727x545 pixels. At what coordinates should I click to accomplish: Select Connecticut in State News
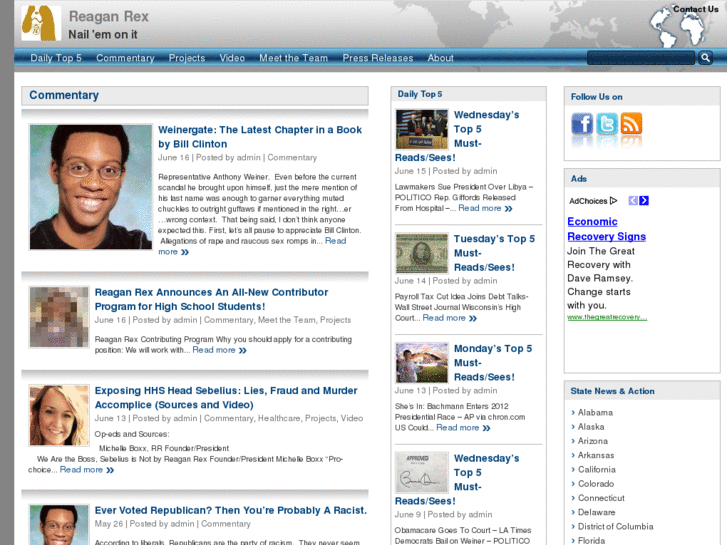[x=601, y=498]
